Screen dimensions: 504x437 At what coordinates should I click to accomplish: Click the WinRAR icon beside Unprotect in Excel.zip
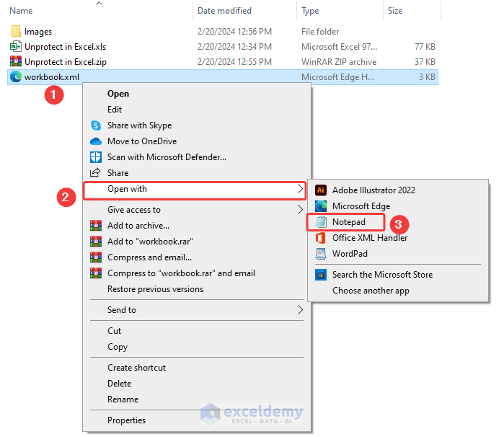(16, 61)
